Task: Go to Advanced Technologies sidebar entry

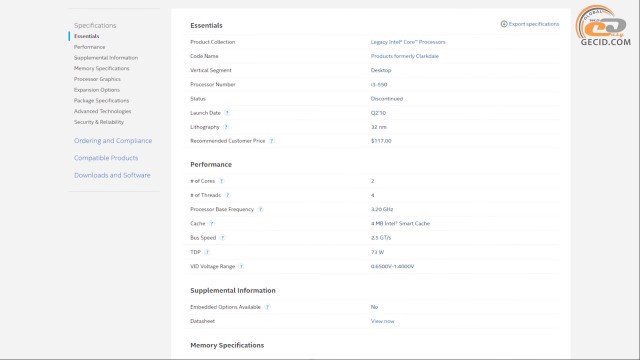Action: coord(102,111)
